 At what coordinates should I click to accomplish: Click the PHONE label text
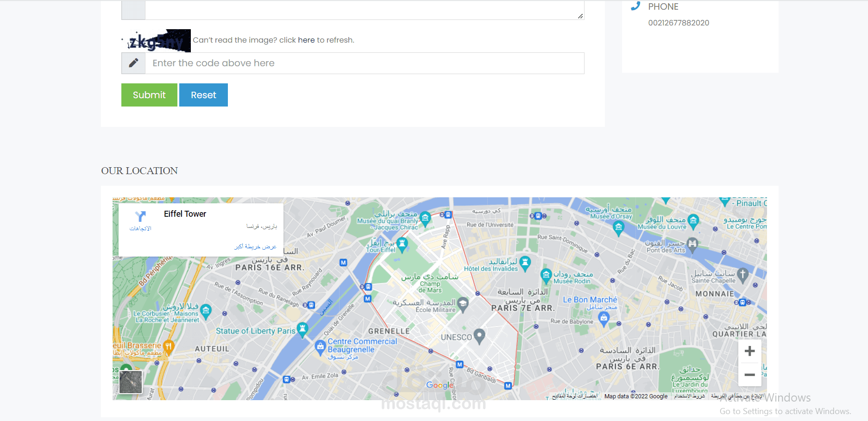point(663,7)
